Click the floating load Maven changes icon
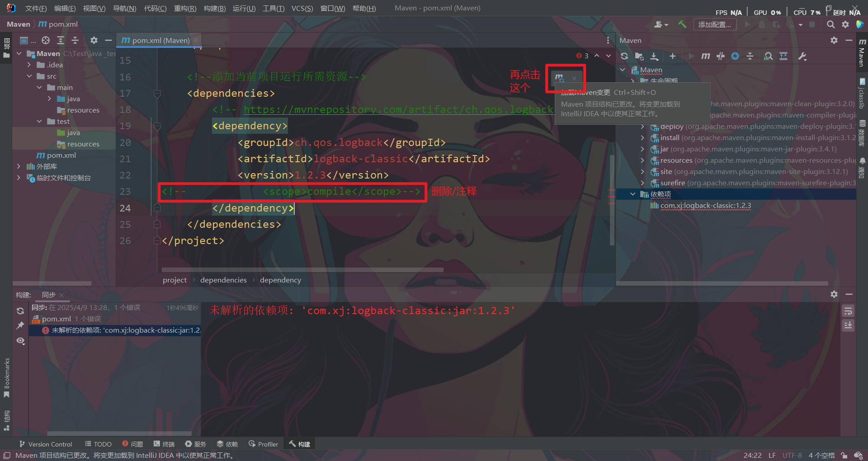 click(x=560, y=78)
